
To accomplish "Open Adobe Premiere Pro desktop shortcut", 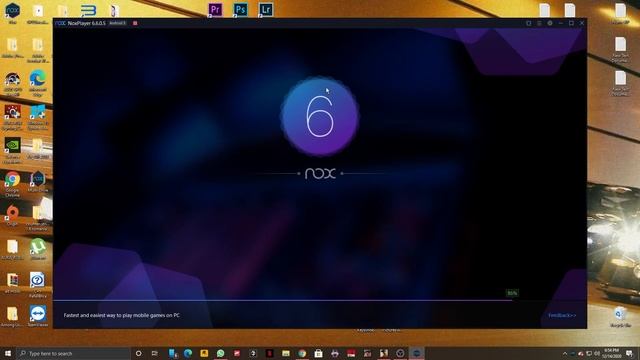I will point(215,9).
